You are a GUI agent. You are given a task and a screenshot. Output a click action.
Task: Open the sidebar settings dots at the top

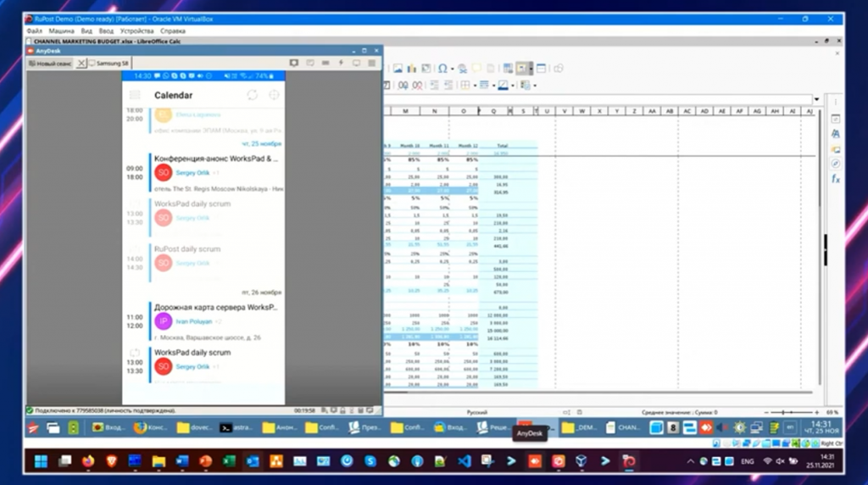pos(836,103)
